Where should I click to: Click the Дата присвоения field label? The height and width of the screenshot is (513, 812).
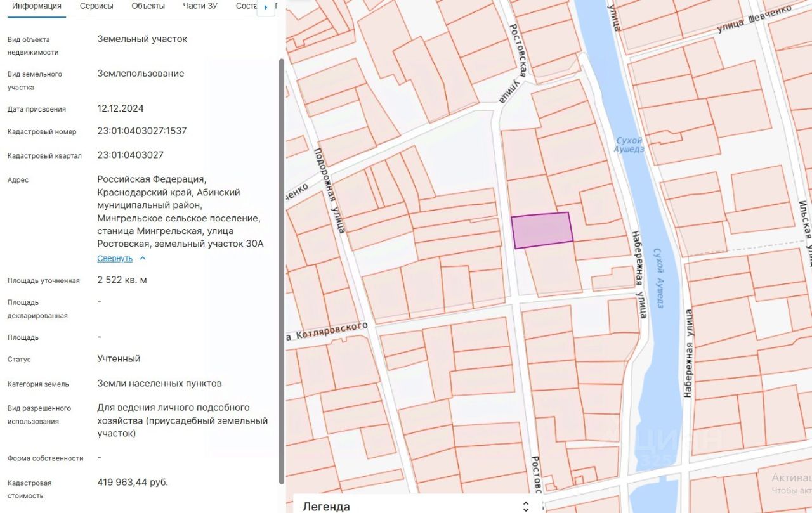click(x=37, y=109)
